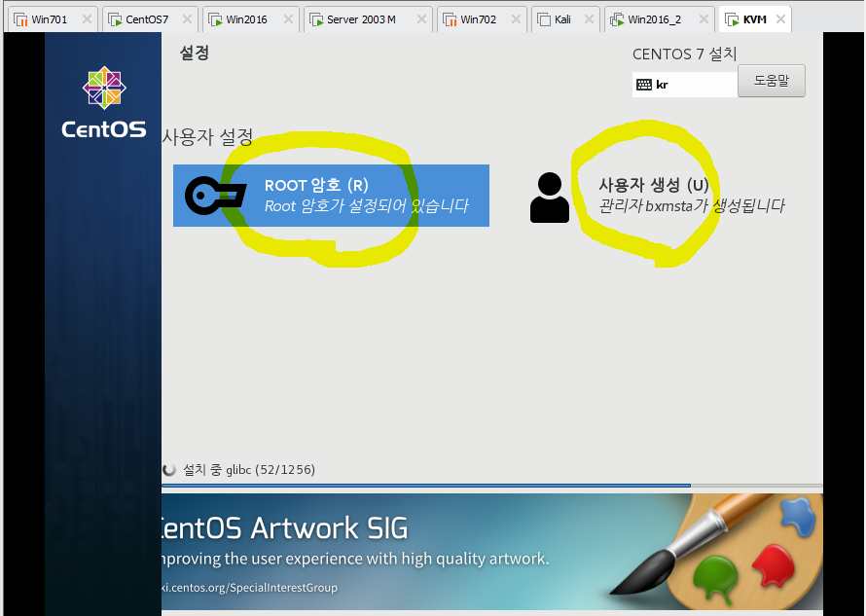
Task: Close the Win2016_2 tab
Action: (x=704, y=19)
